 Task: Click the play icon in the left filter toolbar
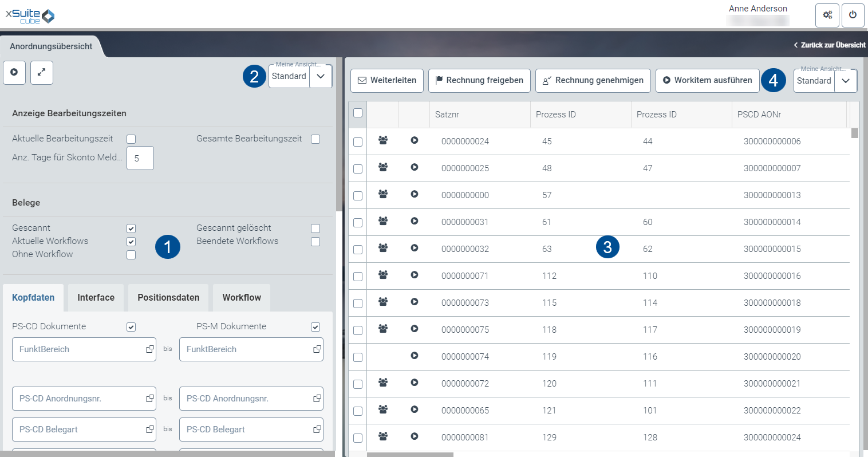14,73
